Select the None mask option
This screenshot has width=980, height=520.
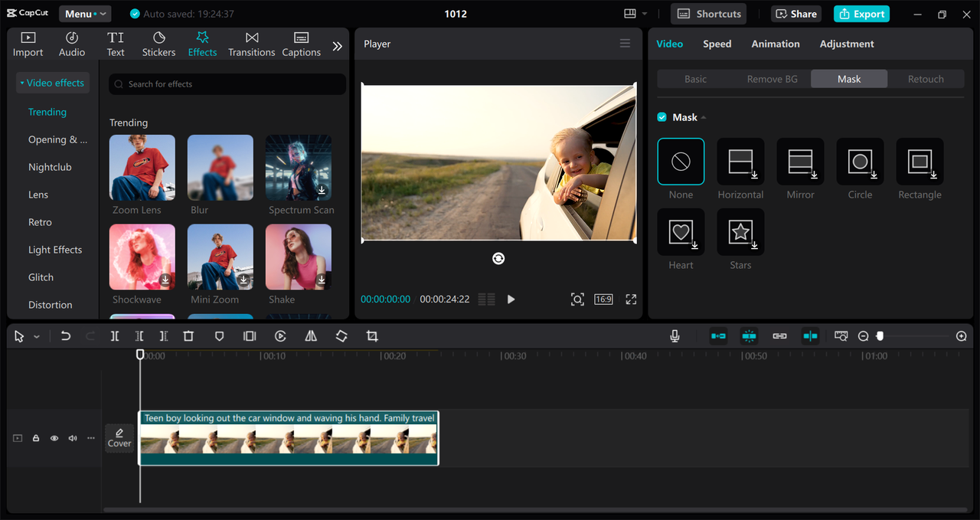tap(681, 162)
